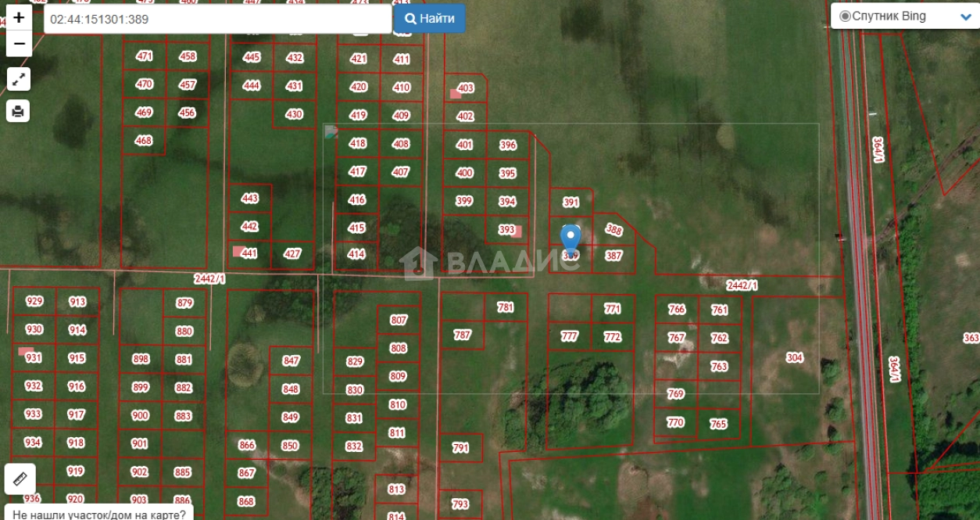Zoom out with the minus button
This screenshot has height=520, width=980.
[19, 44]
